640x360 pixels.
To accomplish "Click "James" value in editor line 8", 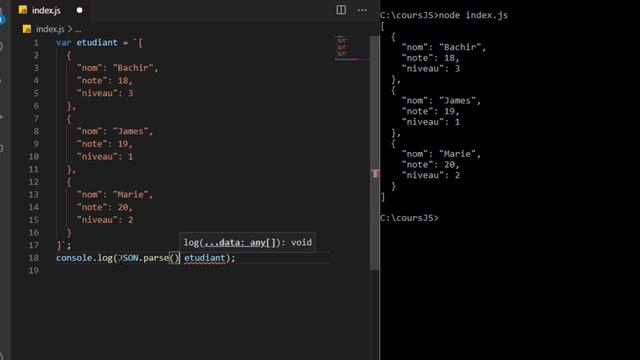I will 131,131.
